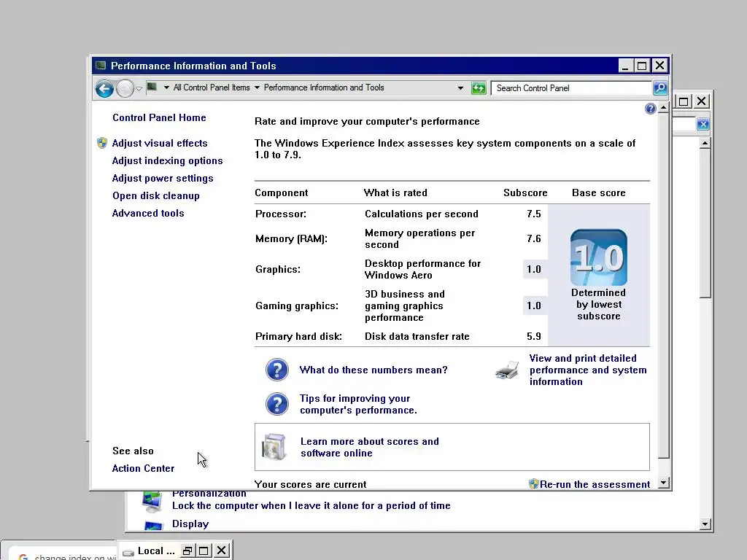Focus the Search Control Panel field
Screen dimensions: 747x560
tap(571, 88)
